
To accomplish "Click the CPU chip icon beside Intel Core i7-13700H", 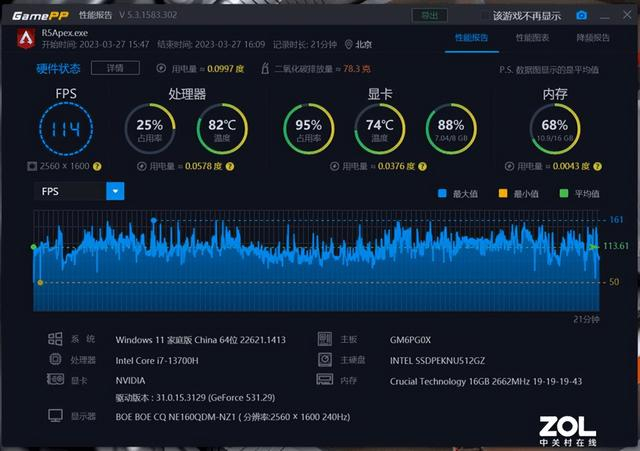I will pos(55,359).
